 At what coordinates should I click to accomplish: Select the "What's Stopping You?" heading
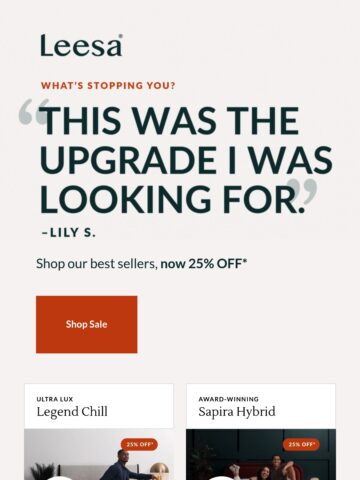coord(108,86)
